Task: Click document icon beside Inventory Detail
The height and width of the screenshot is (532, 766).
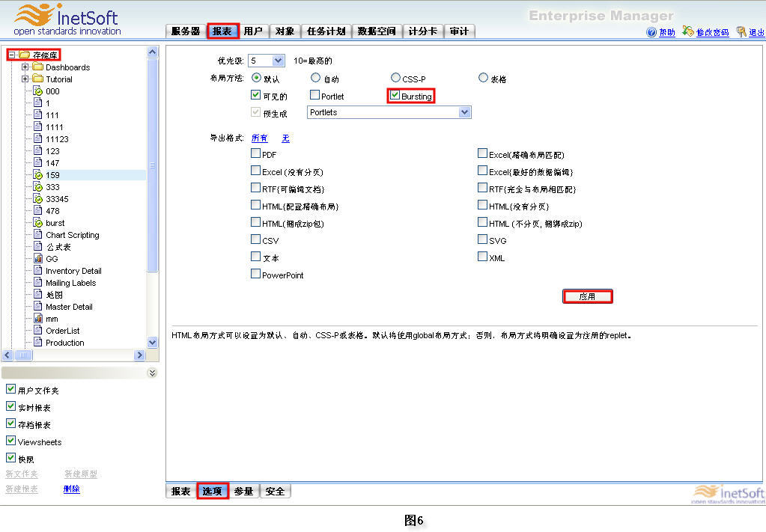Action: 37,270
